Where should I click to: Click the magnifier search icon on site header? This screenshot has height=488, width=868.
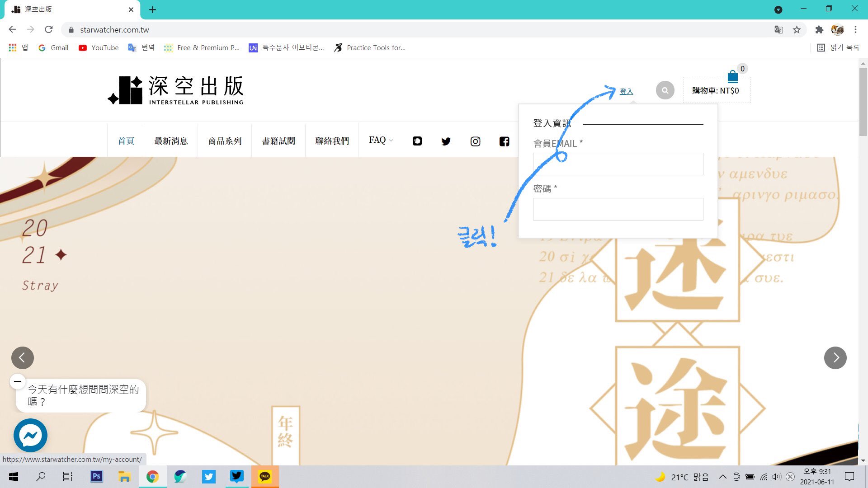coord(665,90)
